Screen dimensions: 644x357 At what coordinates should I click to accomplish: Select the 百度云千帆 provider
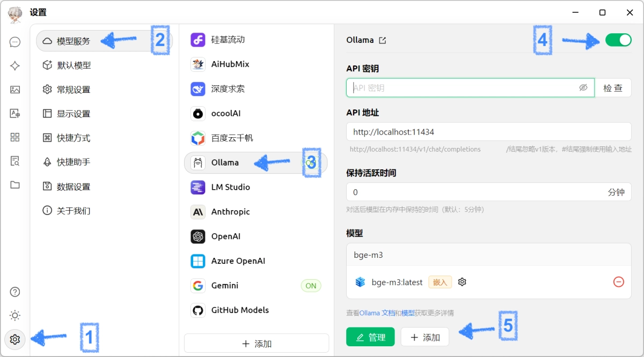pos(256,138)
